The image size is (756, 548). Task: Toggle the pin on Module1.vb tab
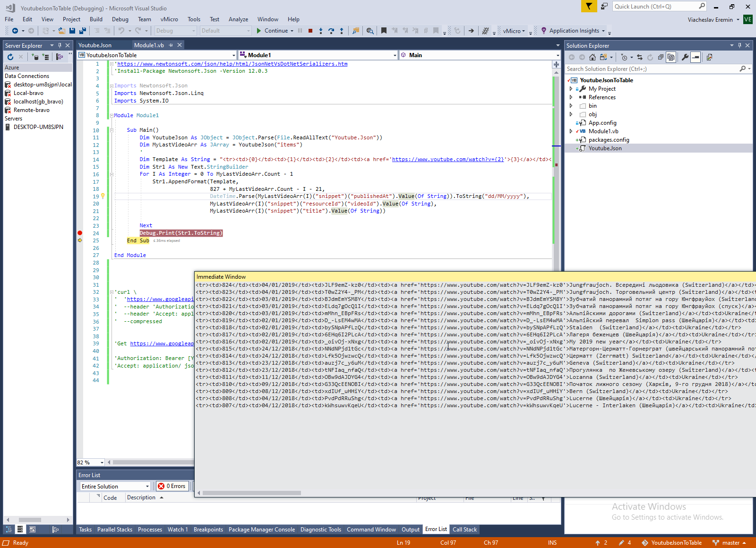(171, 45)
